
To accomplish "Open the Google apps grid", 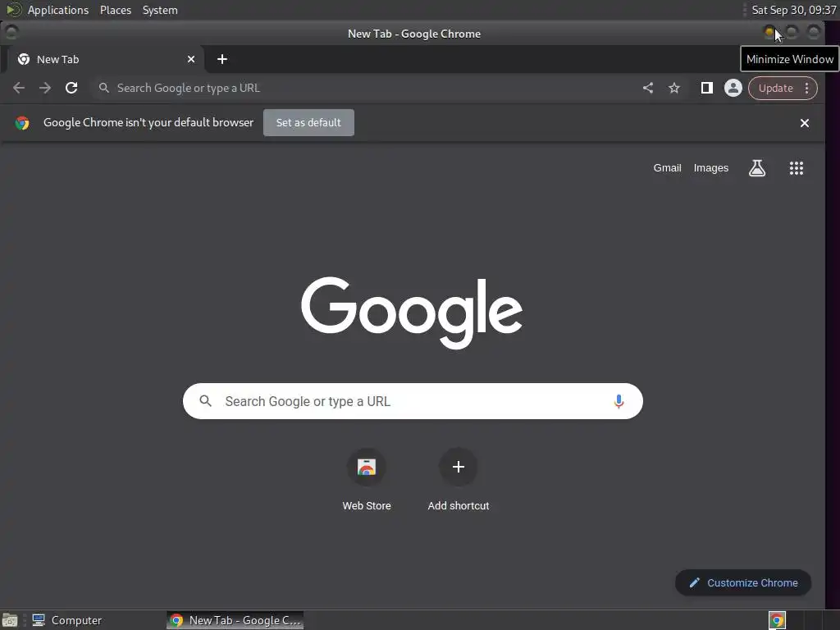I will [796, 168].
